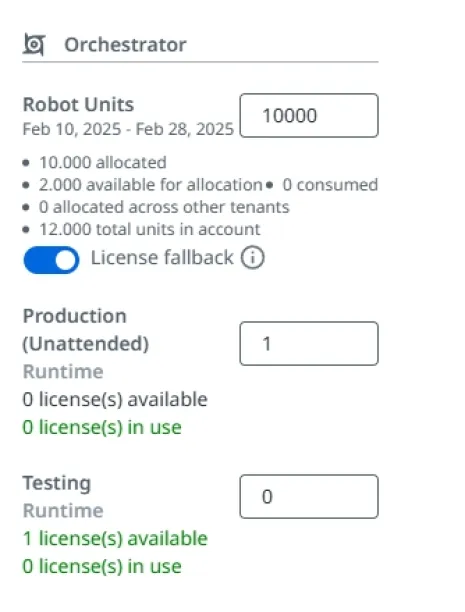Click '2.000 available for allocation' text

coord(151,185)
